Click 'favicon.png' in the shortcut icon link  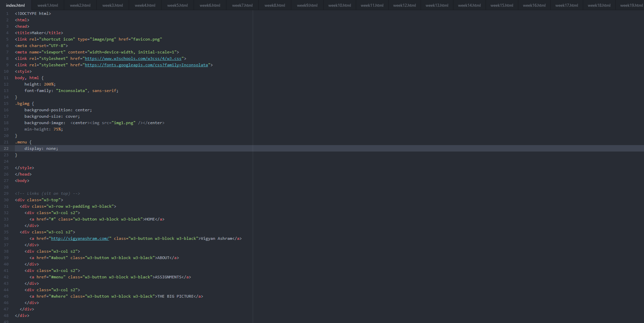[146, 39]
